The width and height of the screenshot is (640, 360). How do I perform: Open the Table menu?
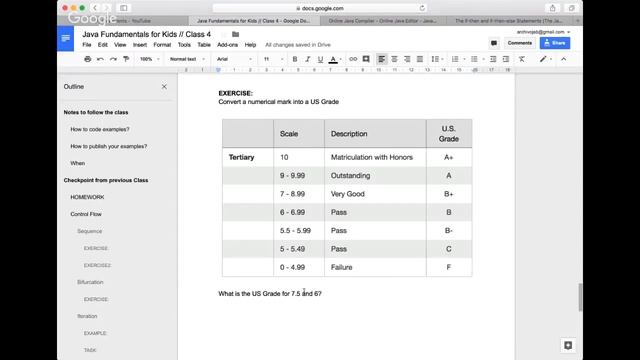click(204, 45)
